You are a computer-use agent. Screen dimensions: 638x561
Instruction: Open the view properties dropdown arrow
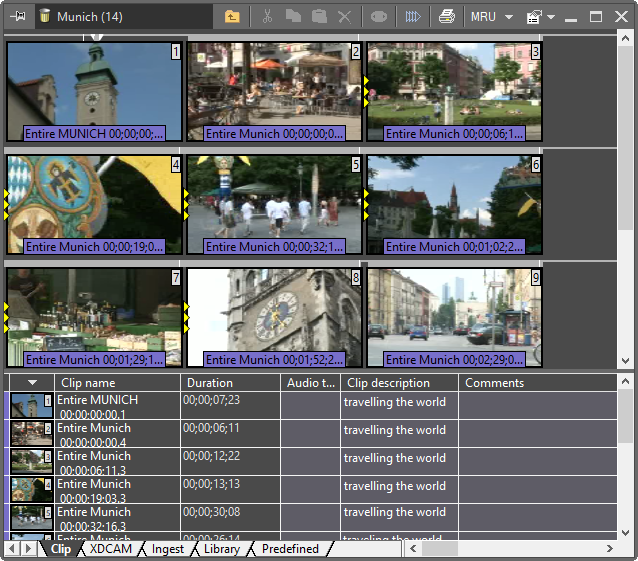(x=551, y=17)
